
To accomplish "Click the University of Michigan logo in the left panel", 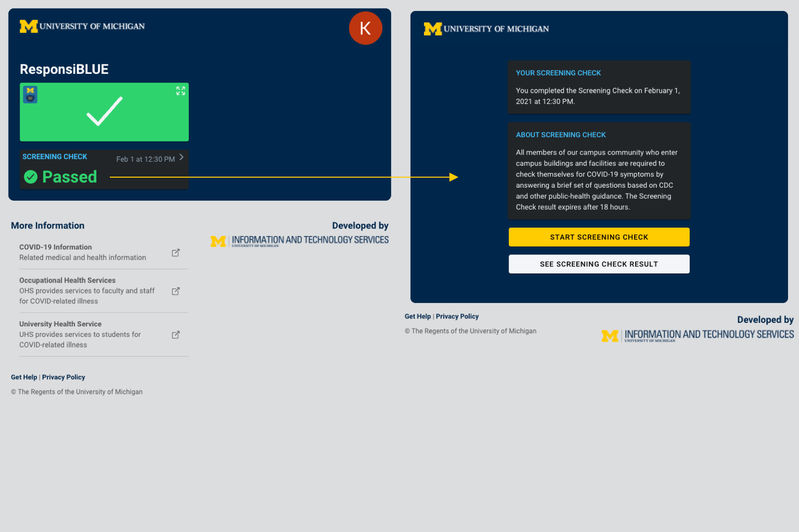I will point(82,26).
